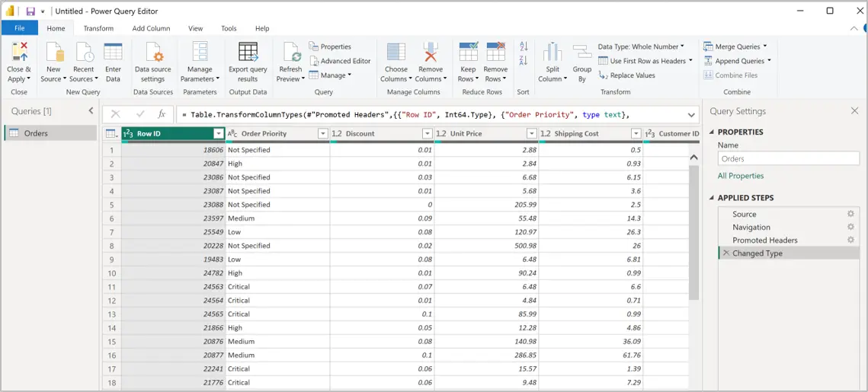Click Choose Columns icon
This screenshot has height=392, width=868.
[x=396, y=52]
